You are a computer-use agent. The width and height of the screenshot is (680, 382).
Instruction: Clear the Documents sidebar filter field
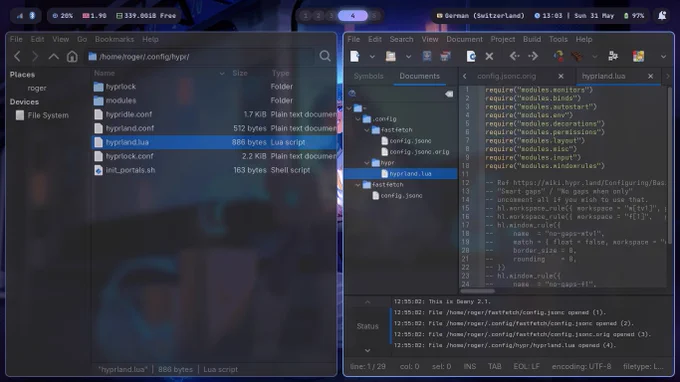449,94
